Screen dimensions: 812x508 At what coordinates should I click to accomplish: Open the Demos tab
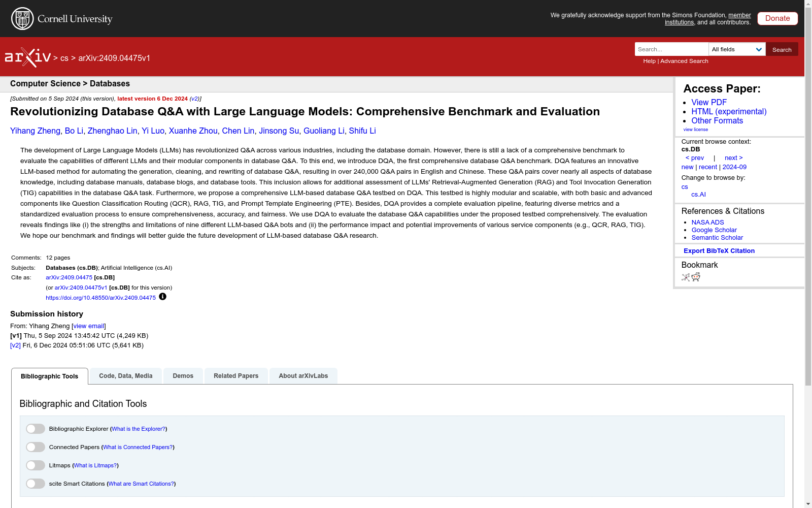click(x=183, y=376)
